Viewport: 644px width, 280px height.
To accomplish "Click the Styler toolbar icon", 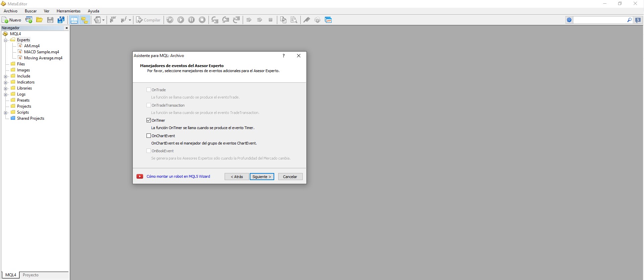I will click(97, 20).
